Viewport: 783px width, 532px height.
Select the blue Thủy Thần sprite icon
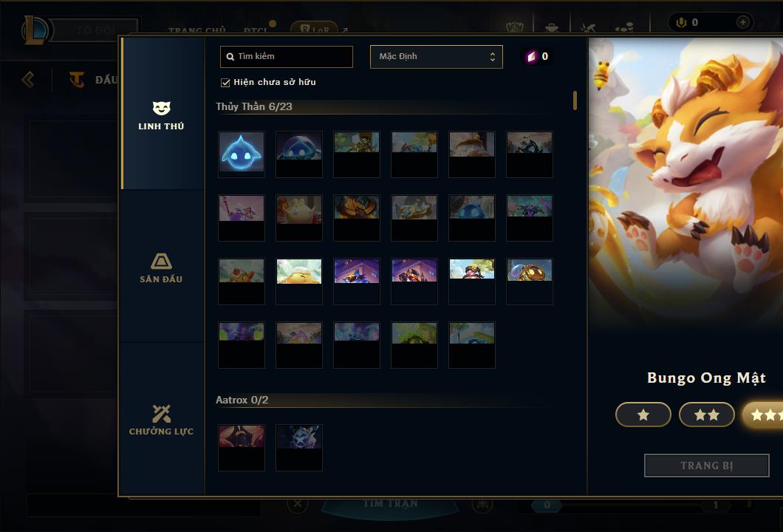click(242, 154)
